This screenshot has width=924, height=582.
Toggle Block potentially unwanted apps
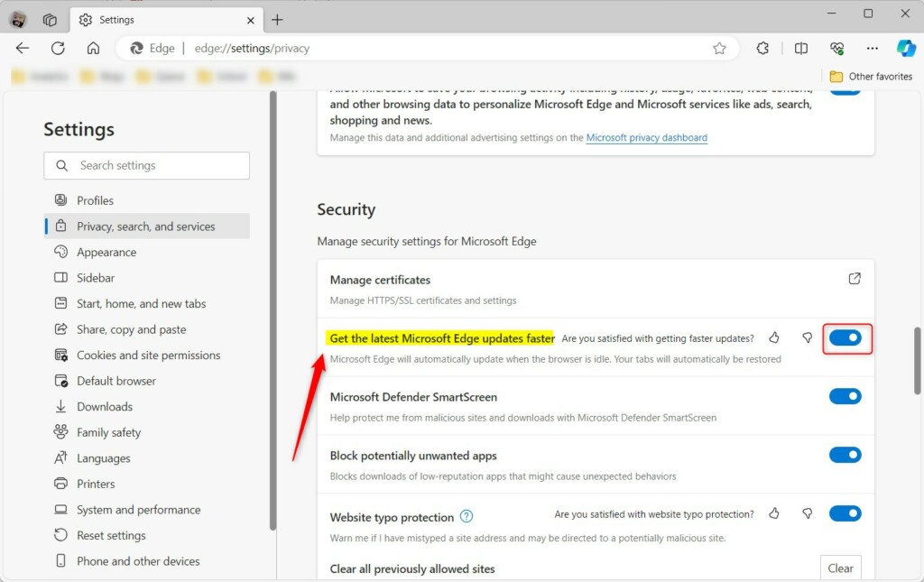click(x=845, y=455)
